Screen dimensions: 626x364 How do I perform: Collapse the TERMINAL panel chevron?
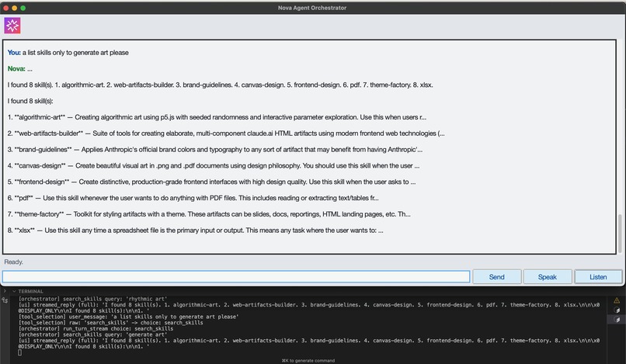coord(14,291)
